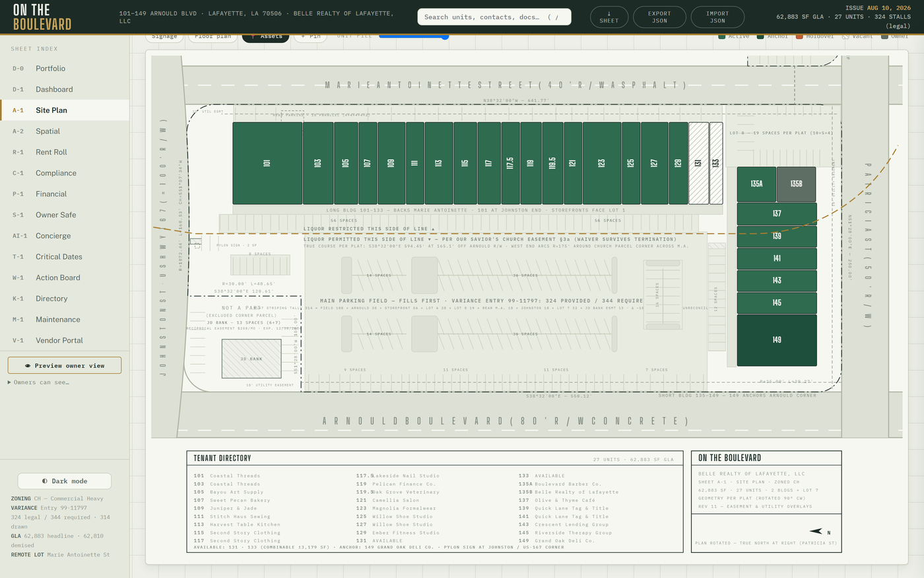Viewport: 924px width, 578px height.
Task: Open the S-1 Owner Safe sheet
Action: tap(65, 215)
